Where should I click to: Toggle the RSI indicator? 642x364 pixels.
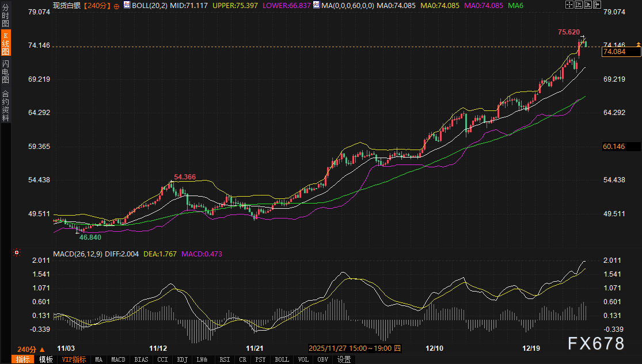(x=223, y=360)
